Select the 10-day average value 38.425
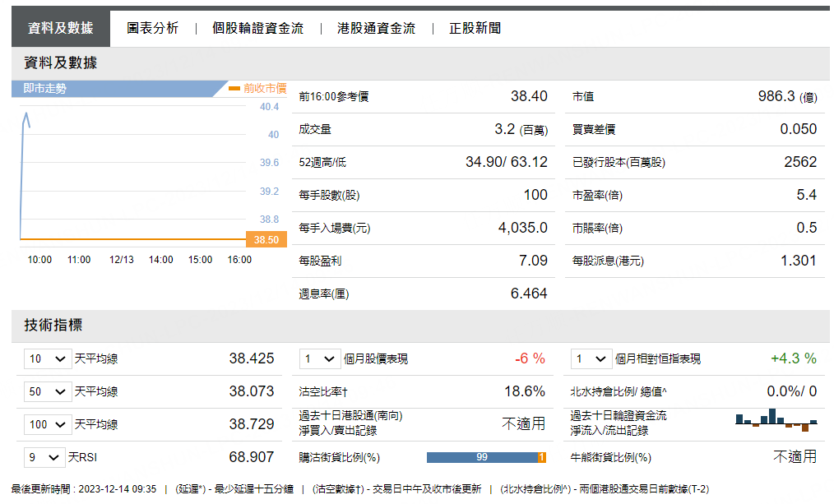Viewport: 834px width, 504px height. point(252,358)
